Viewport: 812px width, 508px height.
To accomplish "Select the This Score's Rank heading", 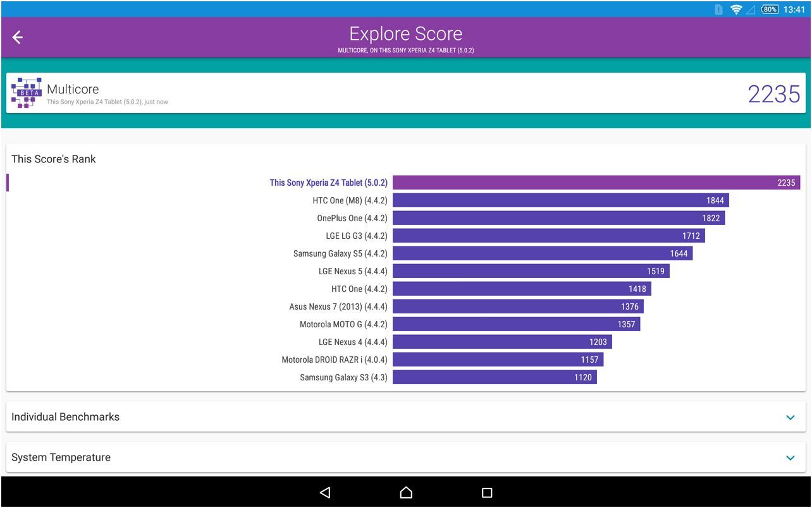I will tap(54, 159).
